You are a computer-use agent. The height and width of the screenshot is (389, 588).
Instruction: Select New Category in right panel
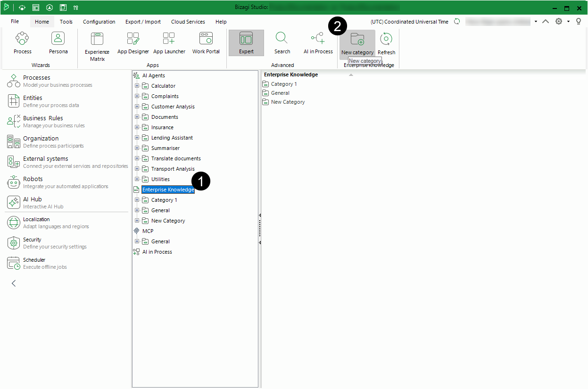pyautogui.click(x=288, y=102)
